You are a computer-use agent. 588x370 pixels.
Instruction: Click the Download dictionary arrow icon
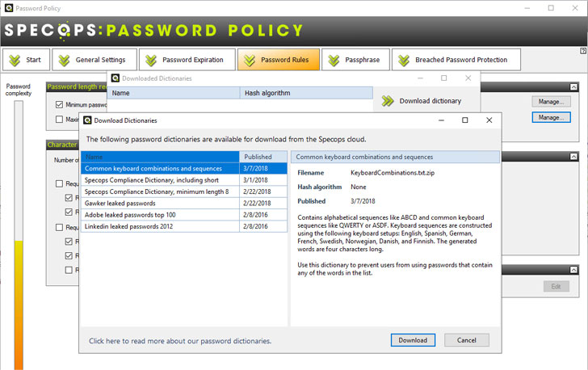[388, 101]
